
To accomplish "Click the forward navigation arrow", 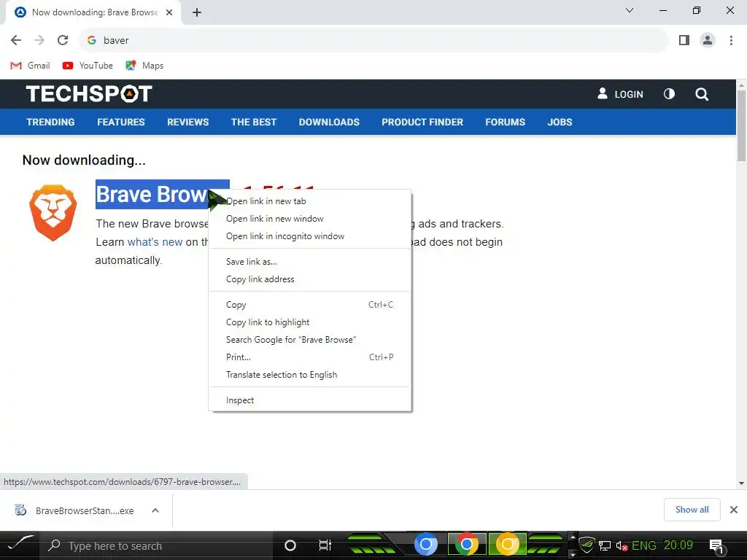I will [39, 40].
